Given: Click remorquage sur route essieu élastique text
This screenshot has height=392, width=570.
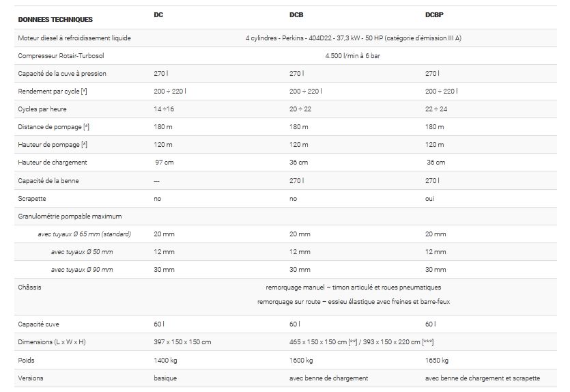Looking at the screenshot, I should (353, 302).
